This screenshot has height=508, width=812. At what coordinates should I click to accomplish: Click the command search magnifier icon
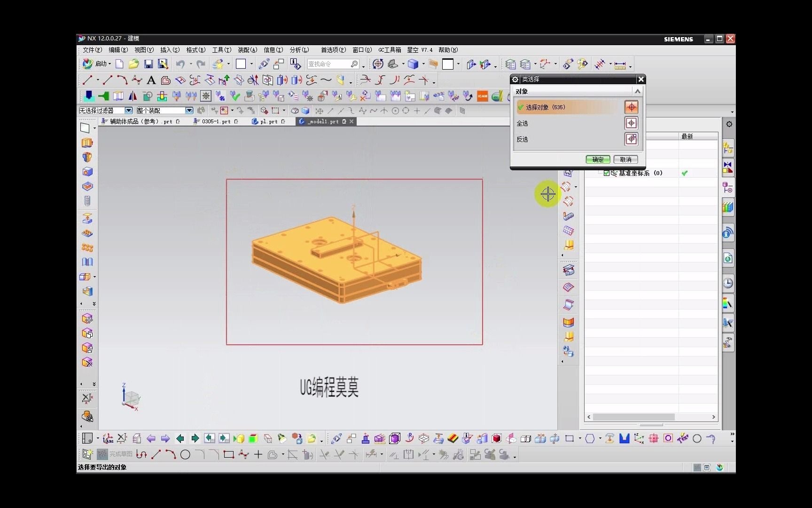[354, 64]
